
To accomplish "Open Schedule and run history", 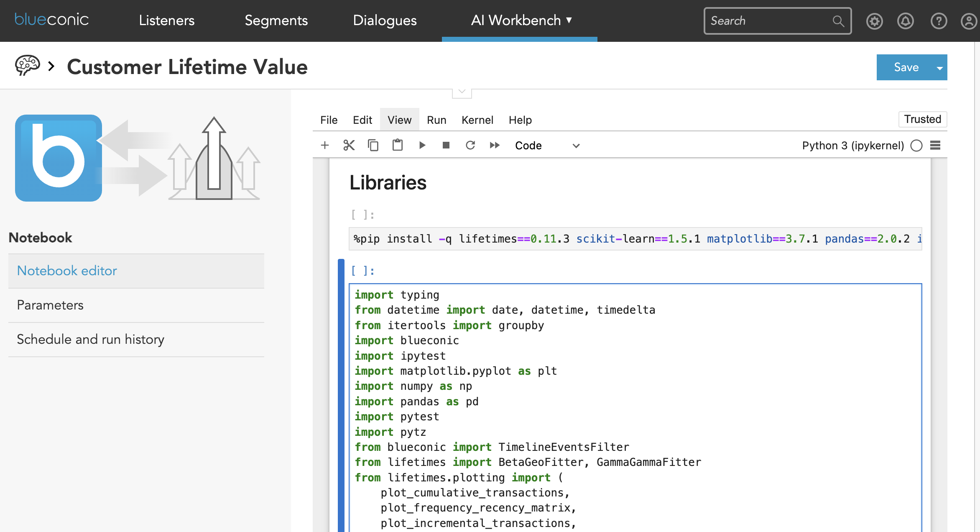I will tap(136, 339).
